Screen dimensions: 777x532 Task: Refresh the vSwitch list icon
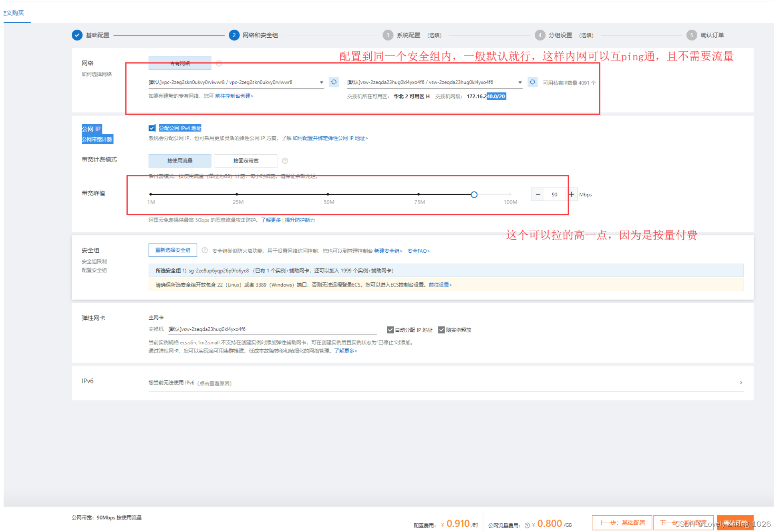click(532, 82)
